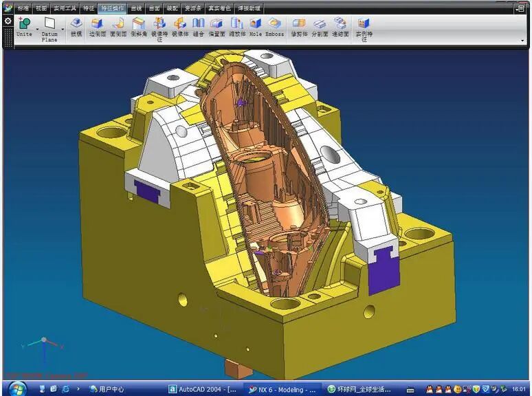Select the 修剪体 trim body tool
The height and width of the screenshot is (396, 532).
click(x=299, y=27)
